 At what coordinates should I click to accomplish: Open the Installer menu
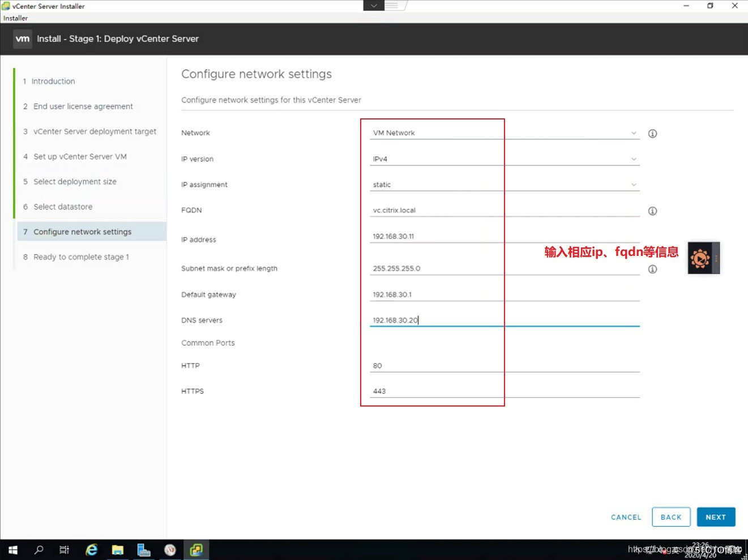(x=16, y=18)
